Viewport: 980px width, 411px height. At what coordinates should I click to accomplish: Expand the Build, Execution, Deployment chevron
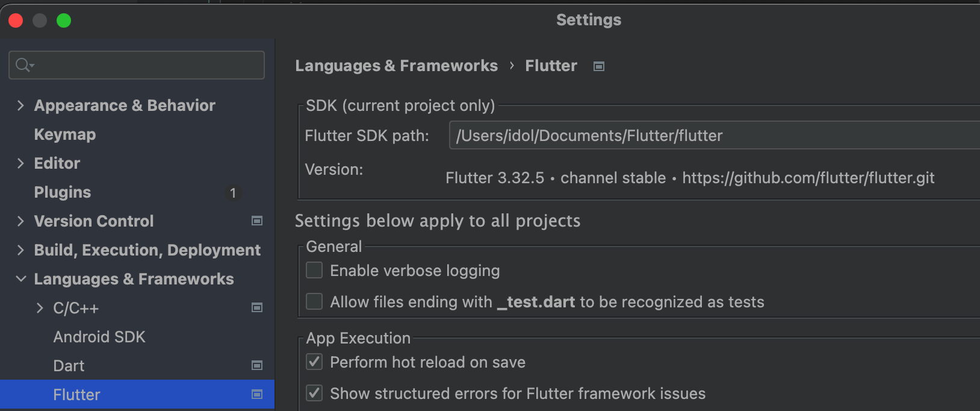(20, 250)
